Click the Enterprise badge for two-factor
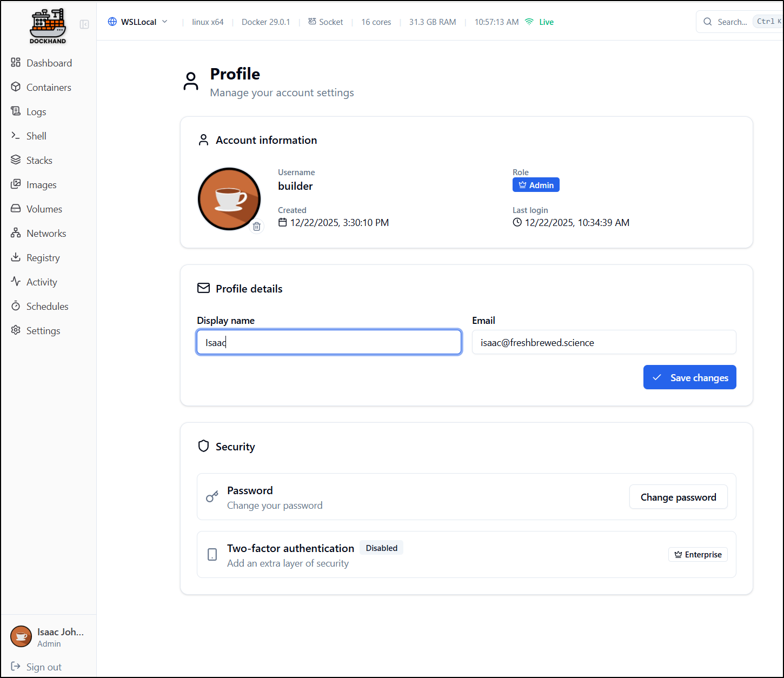The image size is (784, 678). click(697, 555)
